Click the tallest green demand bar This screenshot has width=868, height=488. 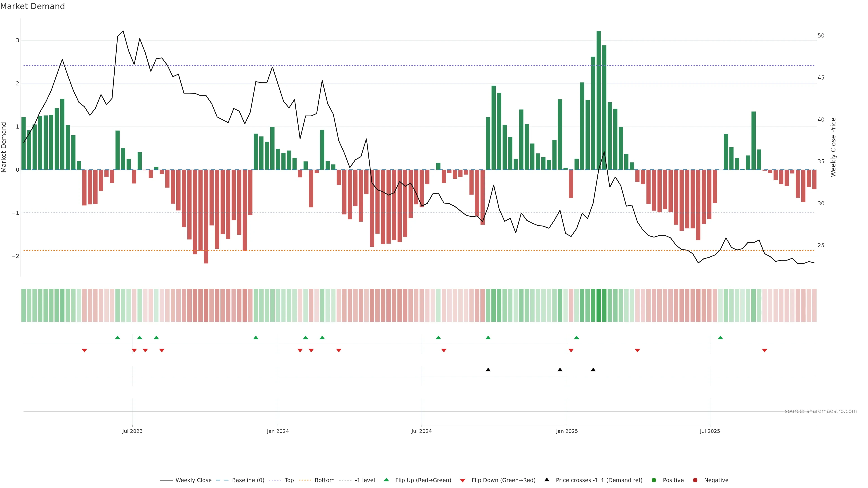point(598,101)
